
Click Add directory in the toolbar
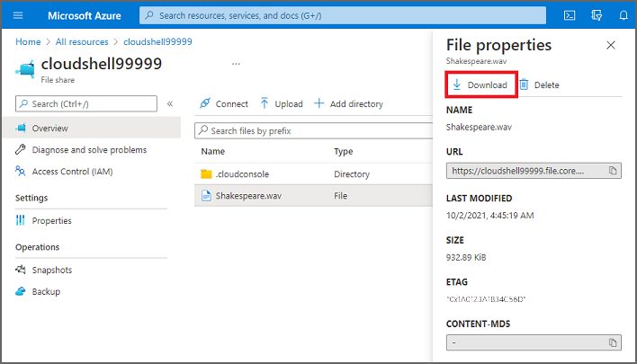[348, 104]
